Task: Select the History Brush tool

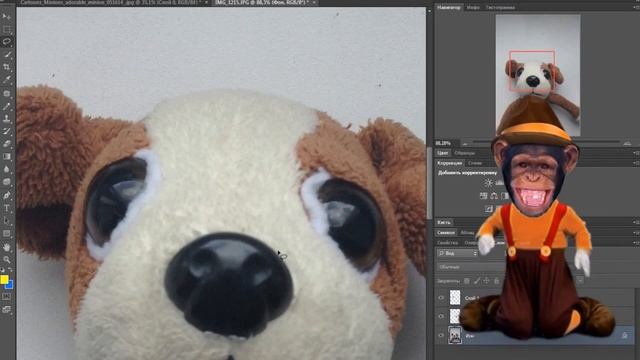Action: click(x=7, y=131)
